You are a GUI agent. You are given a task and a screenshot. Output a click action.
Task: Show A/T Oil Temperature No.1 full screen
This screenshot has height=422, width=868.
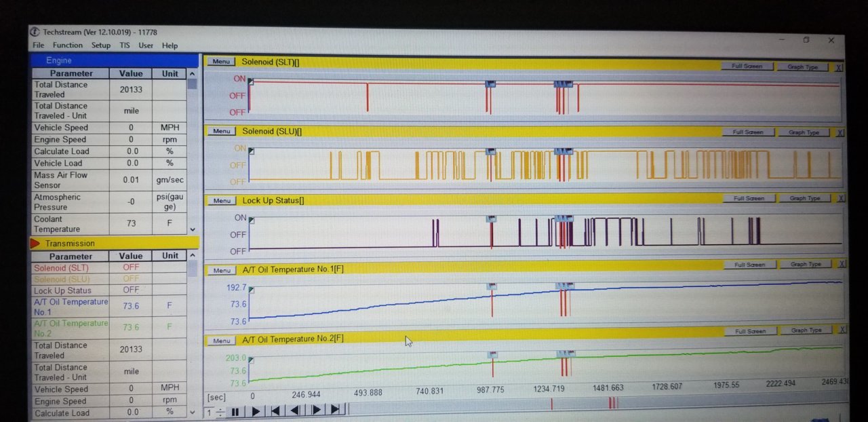tap(749, 265)
